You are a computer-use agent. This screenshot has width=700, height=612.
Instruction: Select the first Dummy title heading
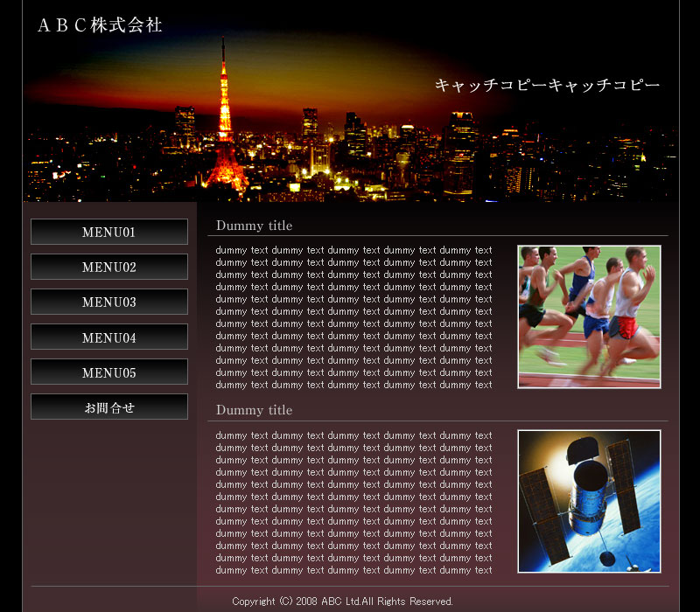tap(254, 226)
